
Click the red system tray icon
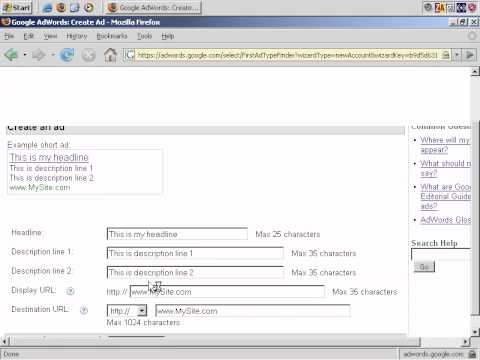(472, 7)
